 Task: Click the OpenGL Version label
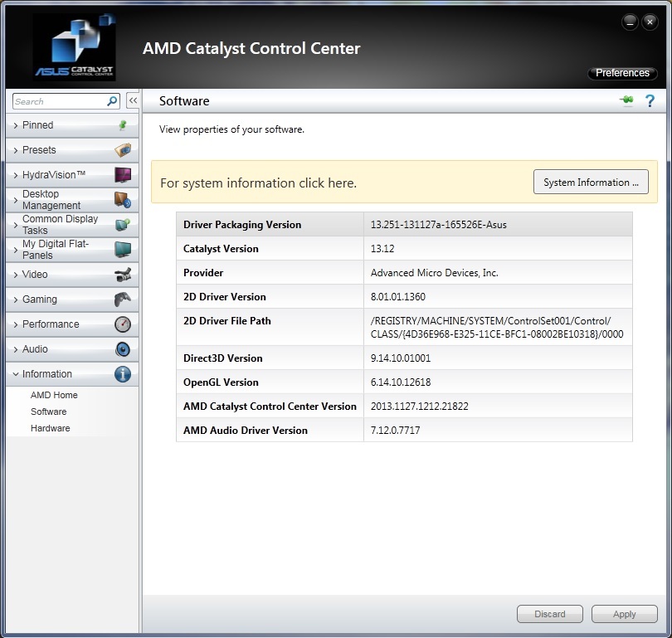[221, 382]
